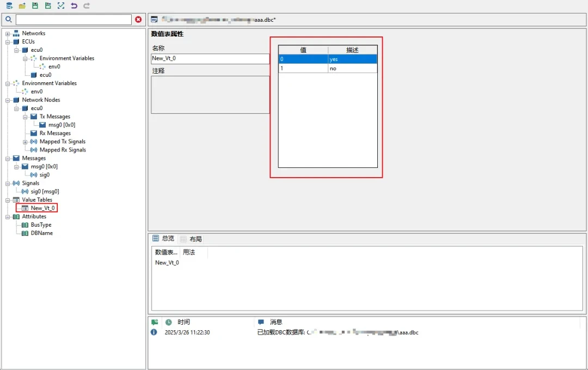This screenshot has width=588, height=370.
Task: Click the save-as disk icon
Action: [x=48, y=5]
